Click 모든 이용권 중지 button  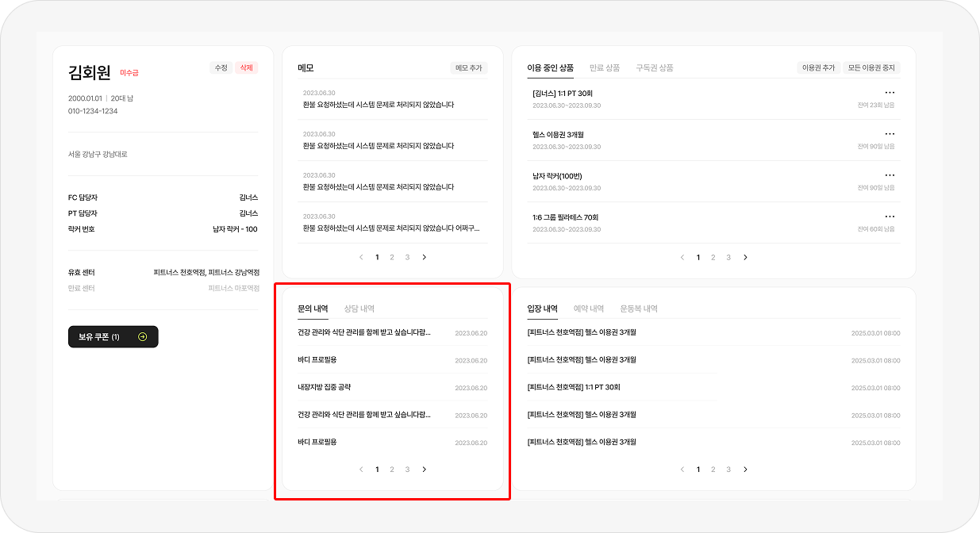pos(871,68)
